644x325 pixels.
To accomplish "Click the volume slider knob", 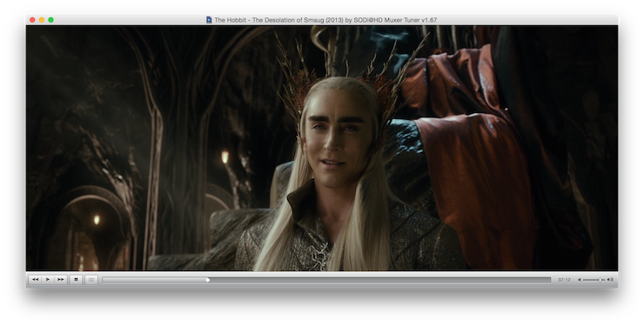I will click(x=600, y=280).
